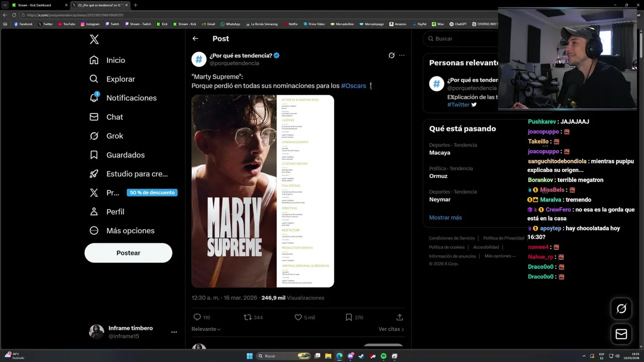Open Política de cookies link
Image resolution: width=644 pixels, height=362 pixels.
coord(447,247)
